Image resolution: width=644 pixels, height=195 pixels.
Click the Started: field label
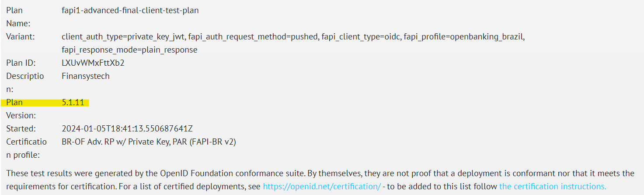point(21,129)
